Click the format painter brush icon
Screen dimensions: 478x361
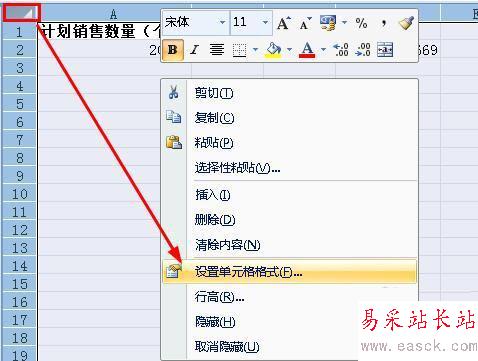pos(406,23)
